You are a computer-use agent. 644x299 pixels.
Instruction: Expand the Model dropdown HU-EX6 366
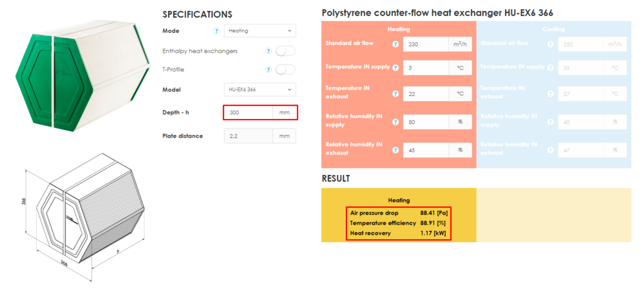pyautogui.click(x=260, y=89)
